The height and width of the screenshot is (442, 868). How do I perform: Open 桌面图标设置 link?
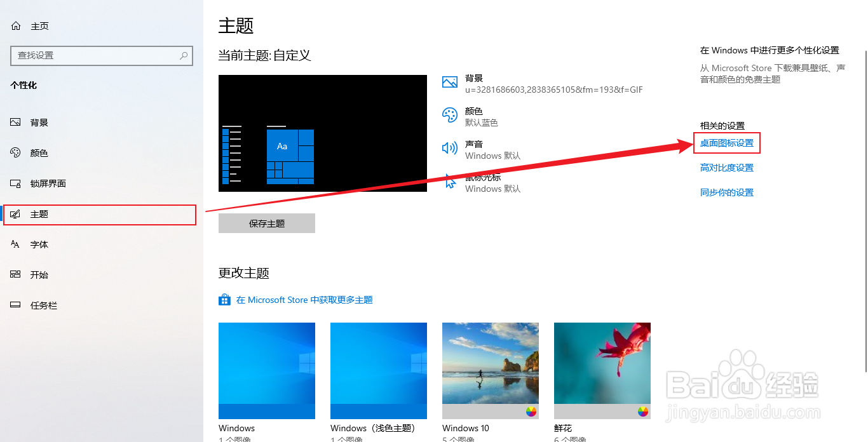(x=727, y=144)
